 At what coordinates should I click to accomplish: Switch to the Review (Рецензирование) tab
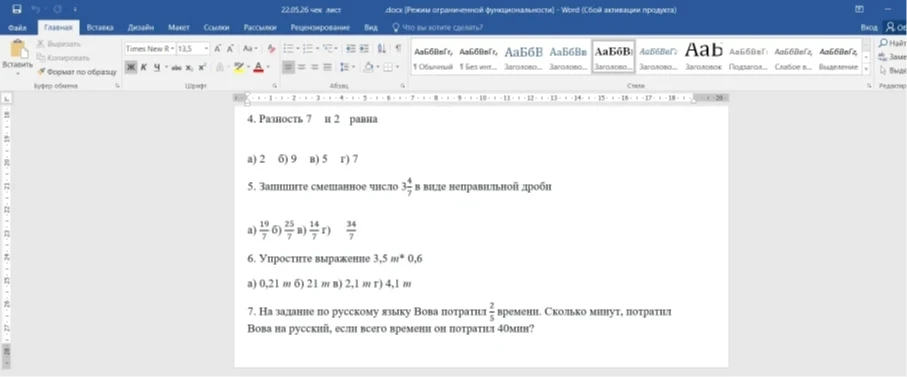[x=320, y=27]
